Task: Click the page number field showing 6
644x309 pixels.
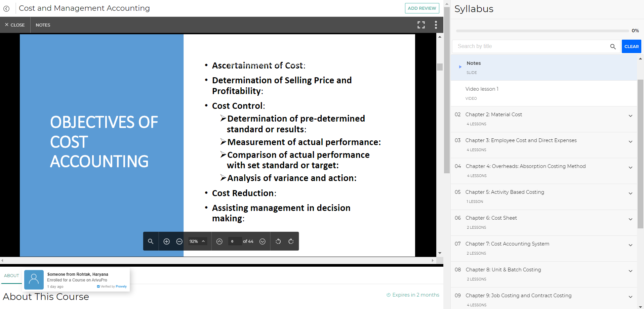Action: pyautogui.click(x=235, y=241)
